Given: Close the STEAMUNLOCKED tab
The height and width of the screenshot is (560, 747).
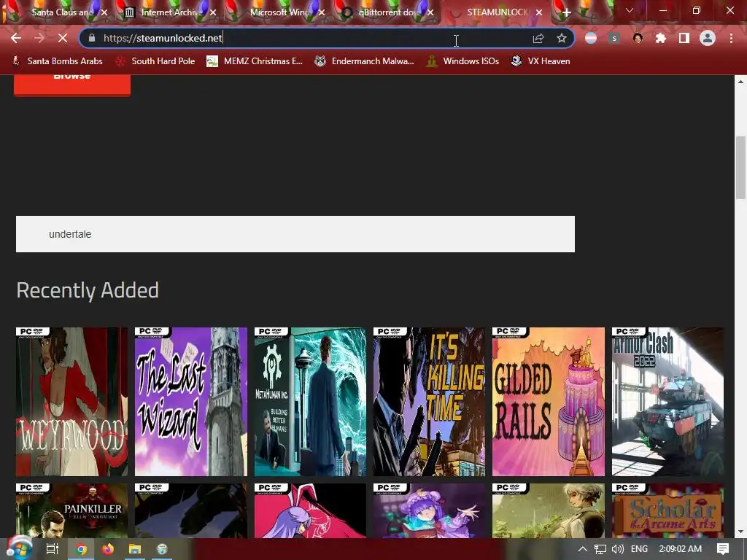Looking at the screenshot, I should coord(539,13).
